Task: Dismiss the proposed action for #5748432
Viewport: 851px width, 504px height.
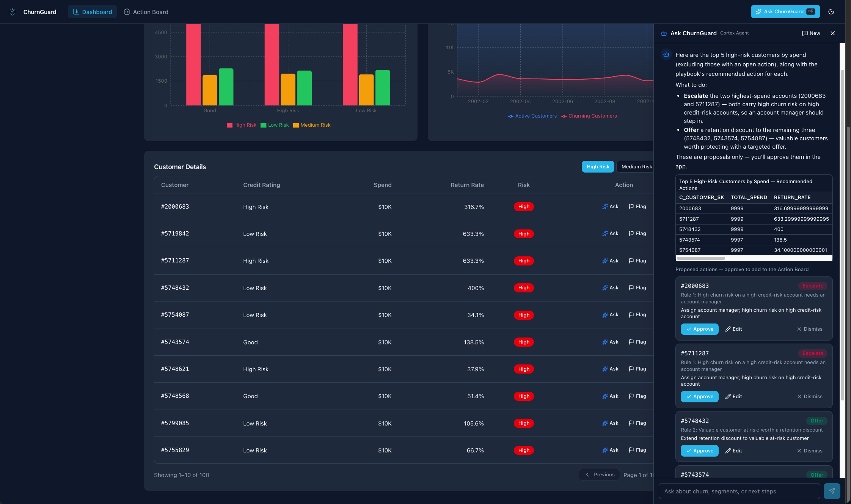Action: click(x=810, y=451)
